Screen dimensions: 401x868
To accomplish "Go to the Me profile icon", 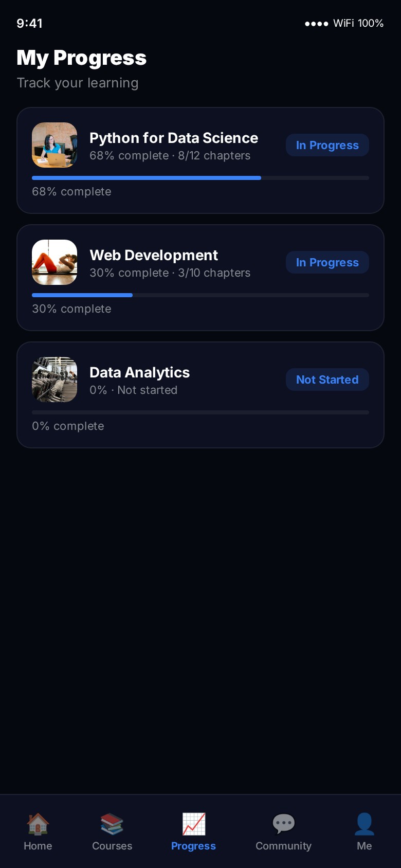I will tap(364, 824).
